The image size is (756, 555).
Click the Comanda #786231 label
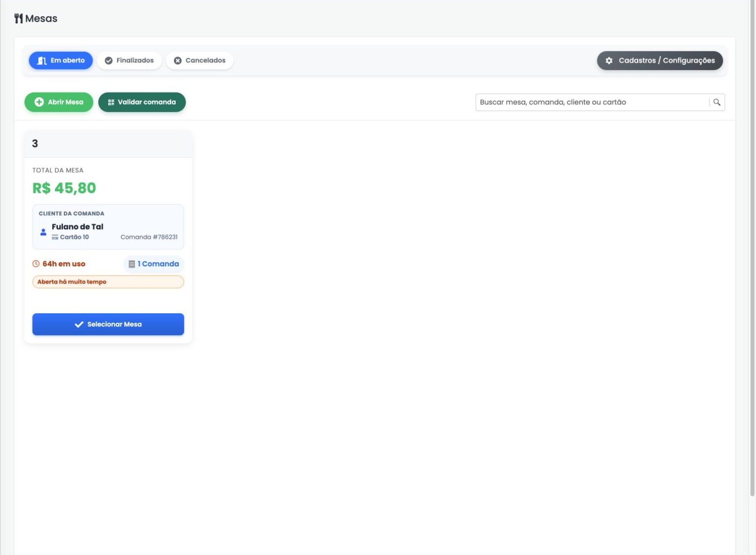(149, 237)
